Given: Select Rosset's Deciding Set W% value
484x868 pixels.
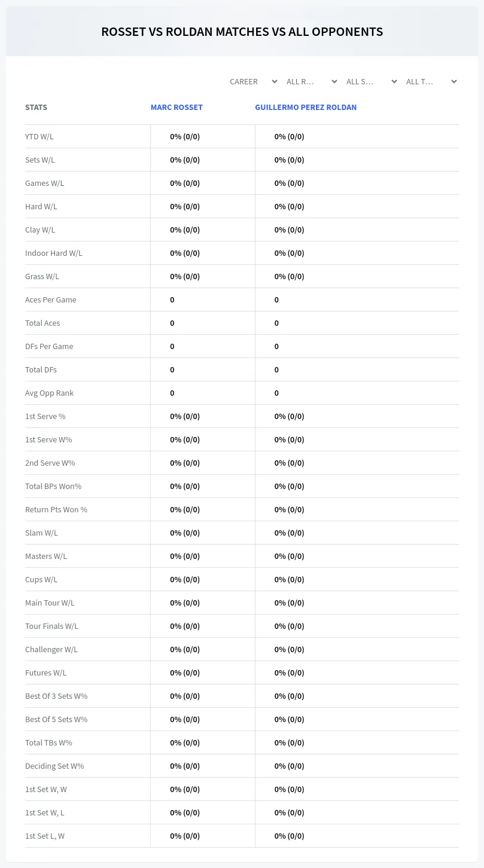Looking at the screenshot, I should pyautogui.click(x=185, y=766).
